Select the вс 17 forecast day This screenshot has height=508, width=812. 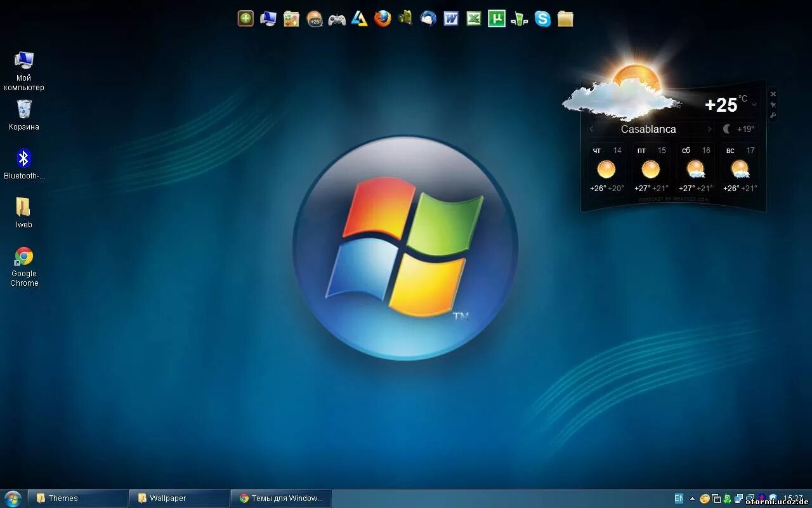pyautogui.click(x=740, y=170)
